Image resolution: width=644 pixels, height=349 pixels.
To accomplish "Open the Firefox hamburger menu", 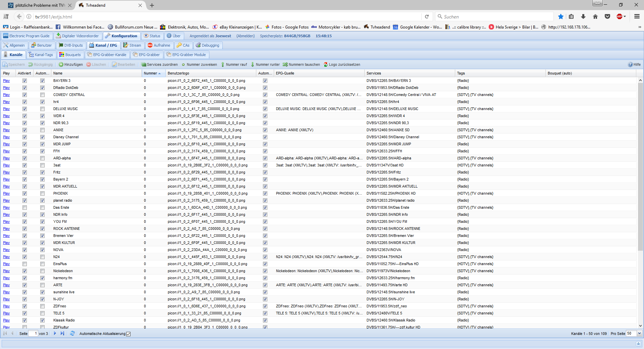I will coord(637,16).
